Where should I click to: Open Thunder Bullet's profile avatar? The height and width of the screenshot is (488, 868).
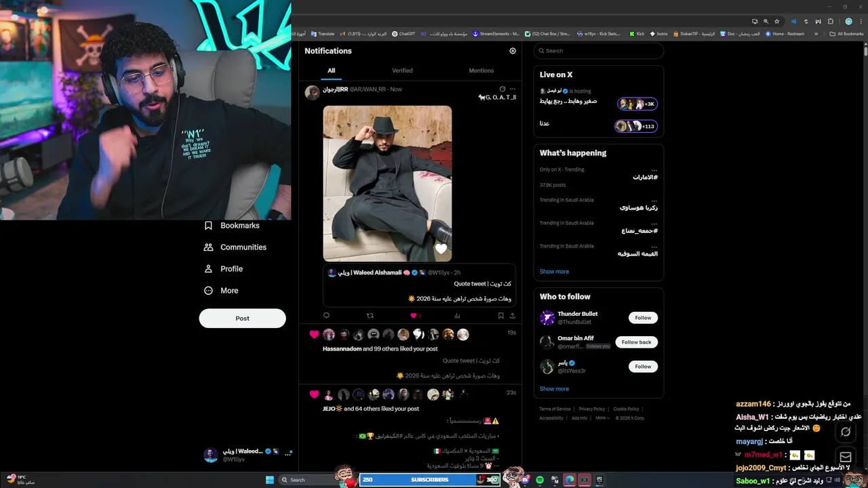547,318
